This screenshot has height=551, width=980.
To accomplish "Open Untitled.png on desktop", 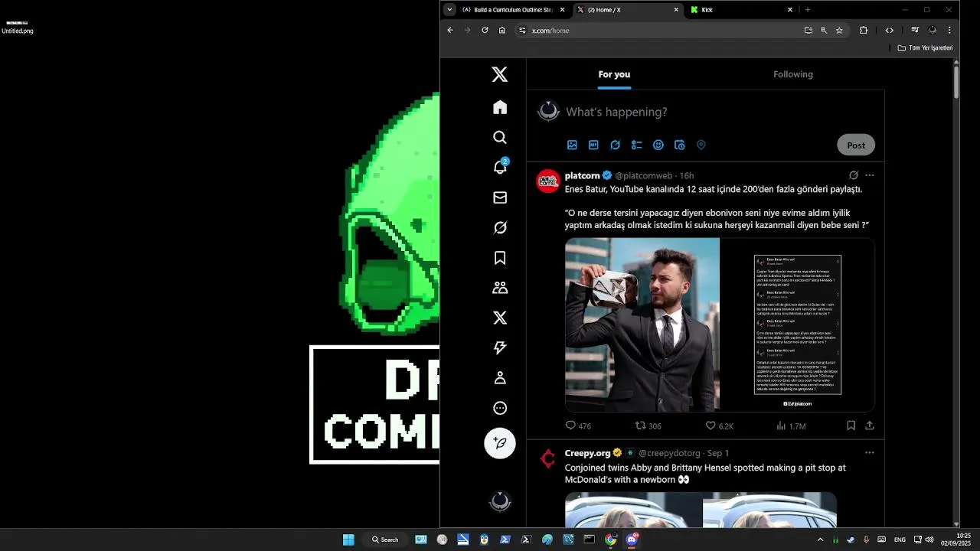I will (x=17, y=28).
